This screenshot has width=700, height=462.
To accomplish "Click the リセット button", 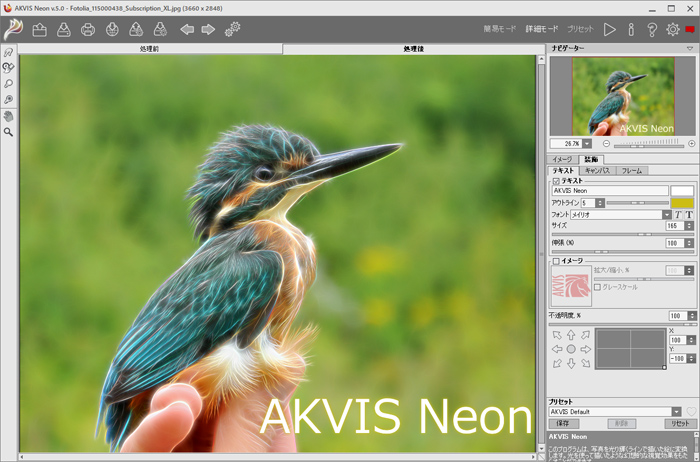I will (680, 423).
